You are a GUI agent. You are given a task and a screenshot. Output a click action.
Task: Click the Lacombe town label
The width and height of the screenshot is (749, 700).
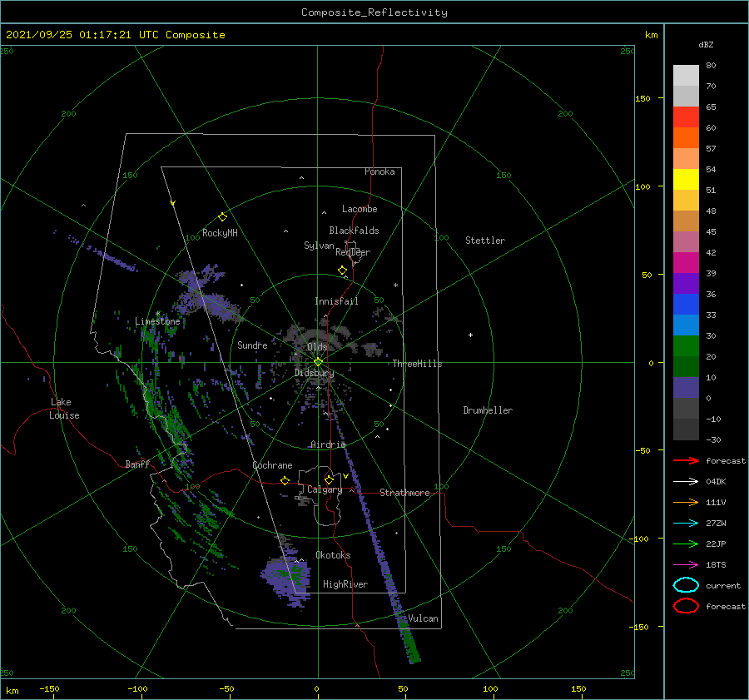[360, 209]
